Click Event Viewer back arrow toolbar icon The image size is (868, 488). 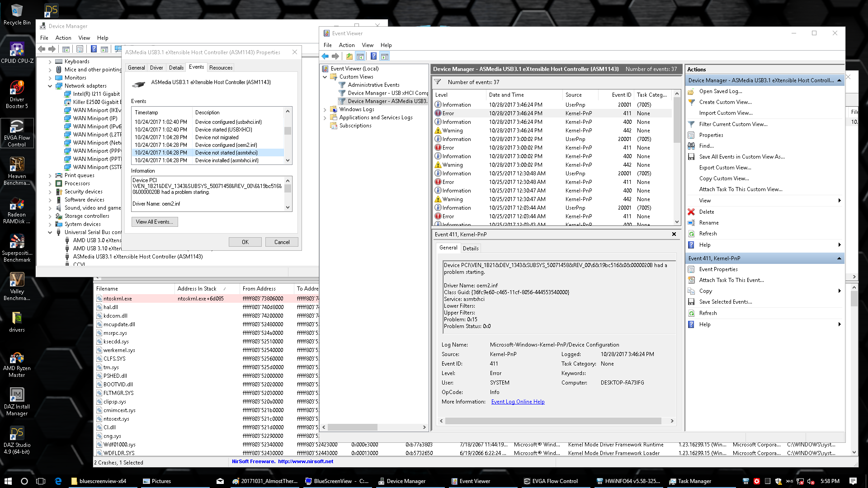pyautogui.click(x=325, y=56)
